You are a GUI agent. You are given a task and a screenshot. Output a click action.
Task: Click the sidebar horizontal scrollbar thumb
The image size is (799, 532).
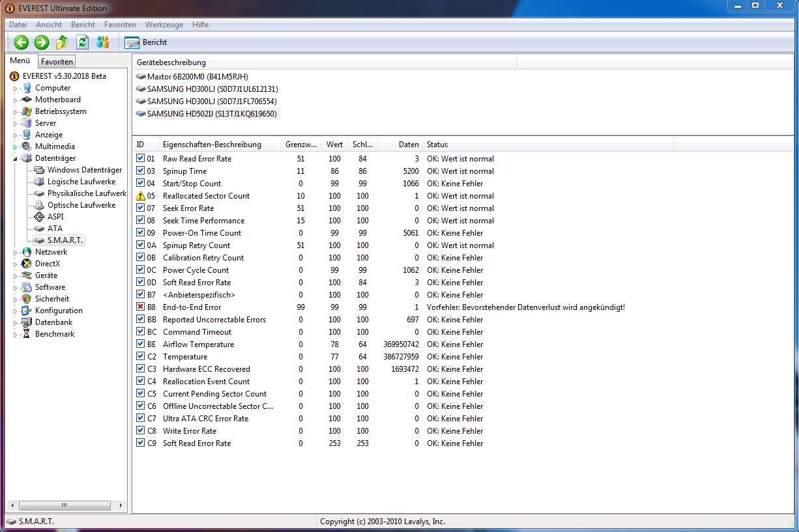[x=64, y=505]
